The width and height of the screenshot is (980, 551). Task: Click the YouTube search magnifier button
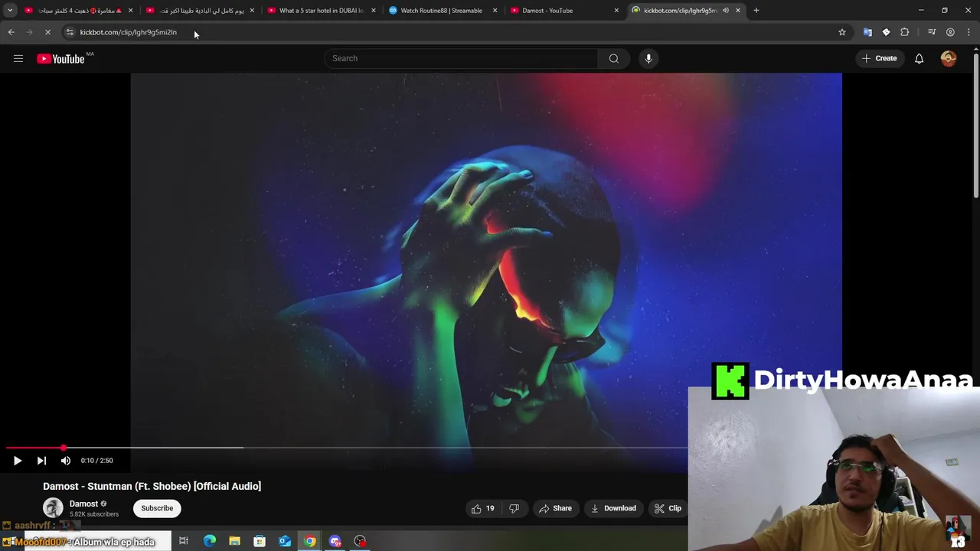point(614,58)
